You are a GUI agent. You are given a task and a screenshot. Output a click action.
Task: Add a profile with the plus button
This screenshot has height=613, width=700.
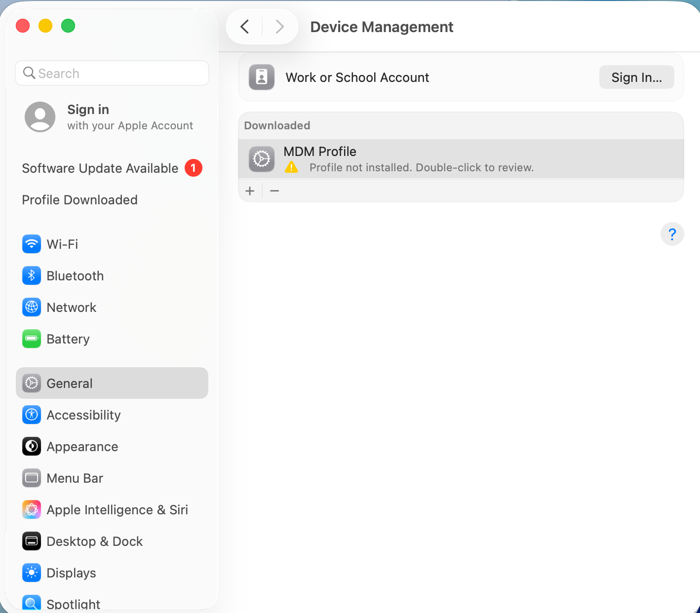(250, 191)
